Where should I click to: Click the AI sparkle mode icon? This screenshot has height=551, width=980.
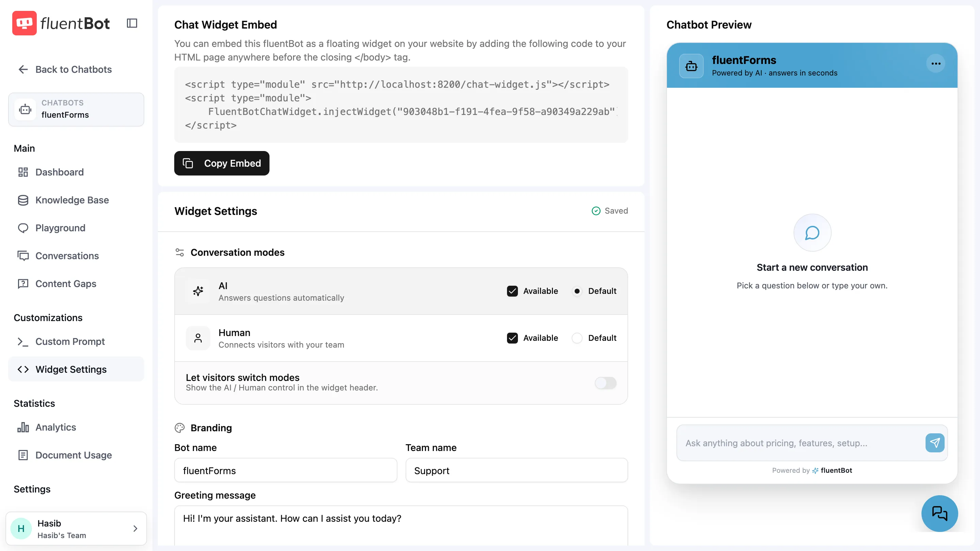(x=198, y=291)
